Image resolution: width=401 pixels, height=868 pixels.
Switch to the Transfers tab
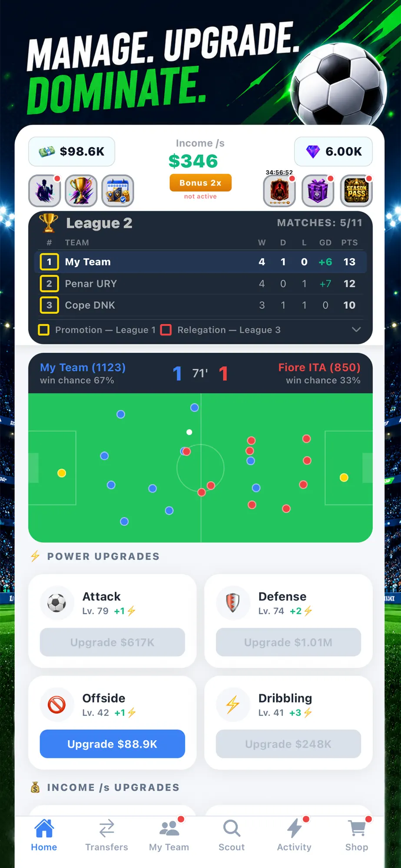tap(106, 835)
